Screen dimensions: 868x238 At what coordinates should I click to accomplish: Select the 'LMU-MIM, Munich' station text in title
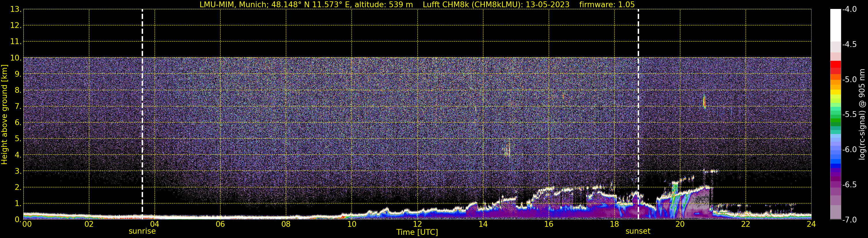point(233,5)
